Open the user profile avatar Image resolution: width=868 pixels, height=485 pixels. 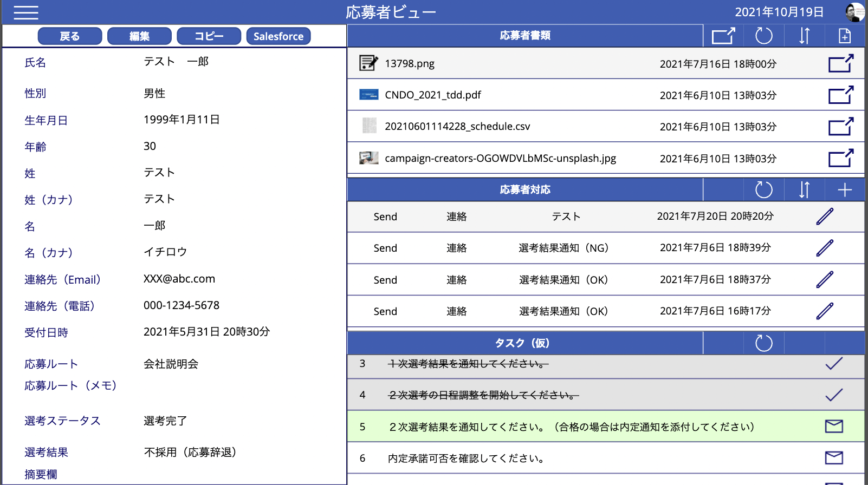854,12
